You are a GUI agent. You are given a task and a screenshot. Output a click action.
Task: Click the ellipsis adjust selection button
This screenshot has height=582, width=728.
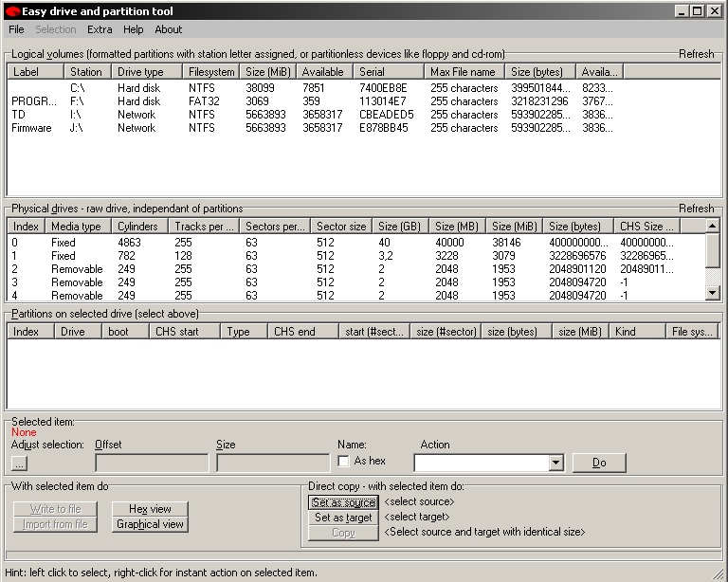tap(20, 463)
